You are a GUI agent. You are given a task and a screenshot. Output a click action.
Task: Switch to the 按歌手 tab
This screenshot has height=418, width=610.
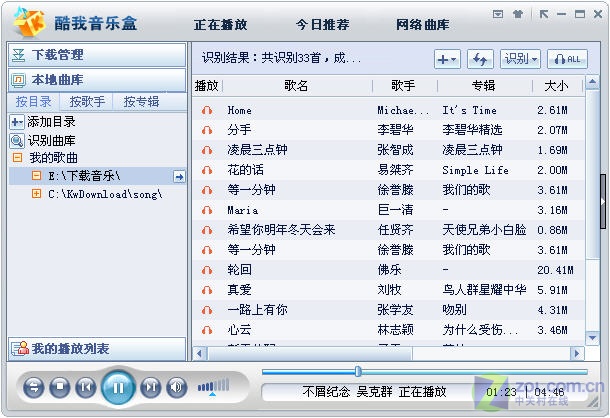(87, 102)
